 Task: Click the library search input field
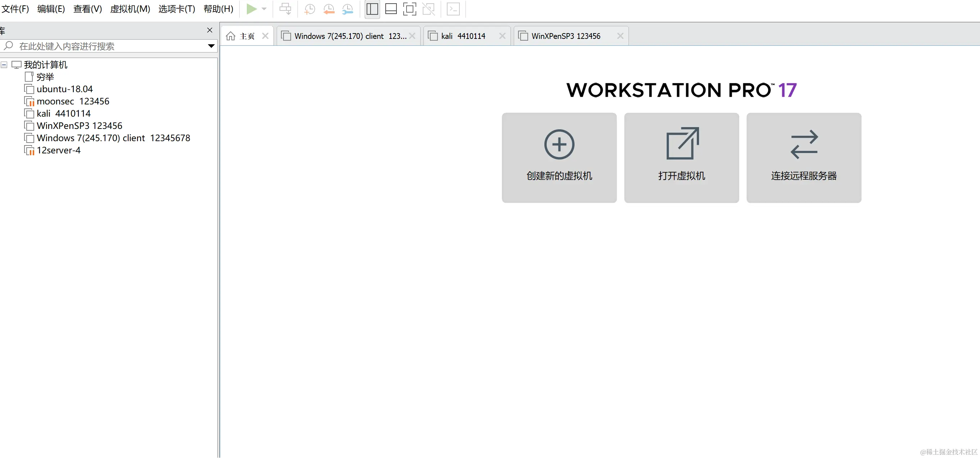pyautogui.click(x=106, y=46)
